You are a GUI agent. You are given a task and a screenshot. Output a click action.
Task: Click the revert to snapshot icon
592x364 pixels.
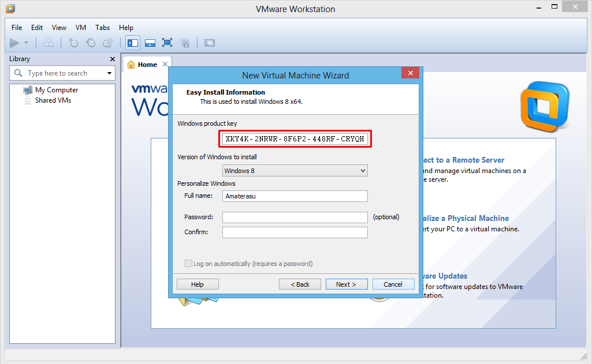tap(91, 43)
